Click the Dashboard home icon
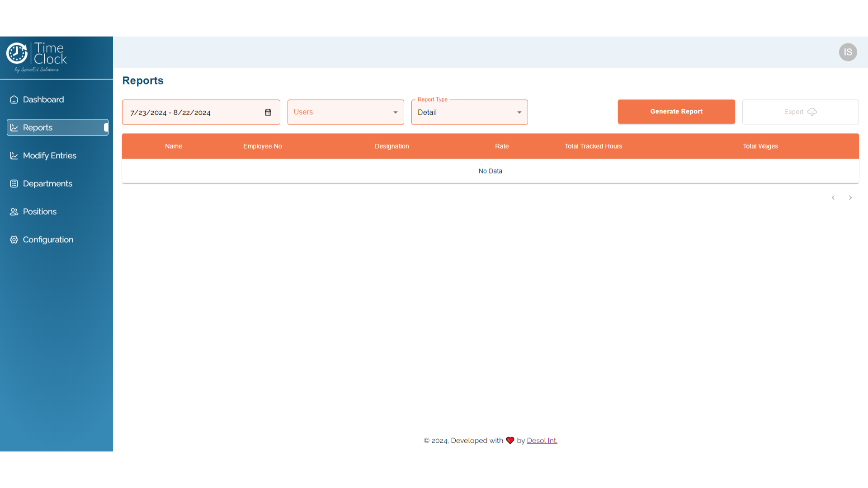Image resolution: width=868 pixels, height=488 pixels. [14, 99]
